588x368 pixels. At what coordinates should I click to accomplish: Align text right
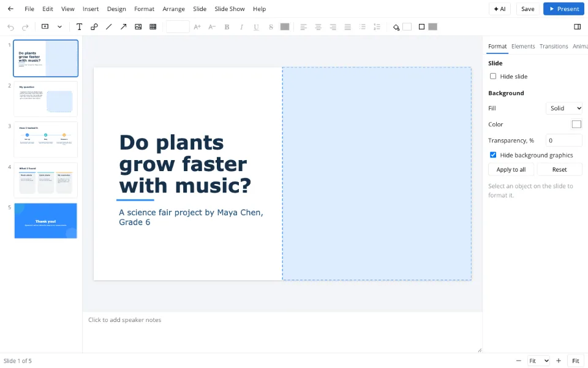pos(333,26)
